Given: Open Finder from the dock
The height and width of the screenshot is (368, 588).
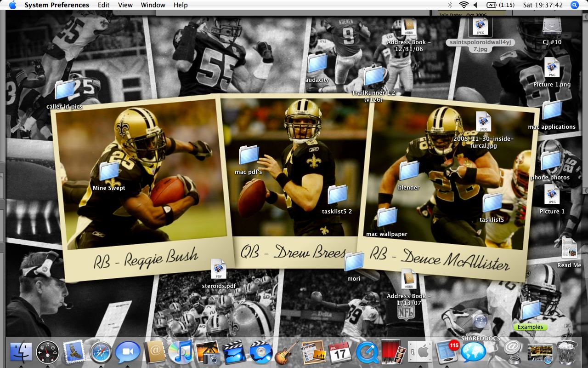Looking at the screenshot, I should click(21, 352).
